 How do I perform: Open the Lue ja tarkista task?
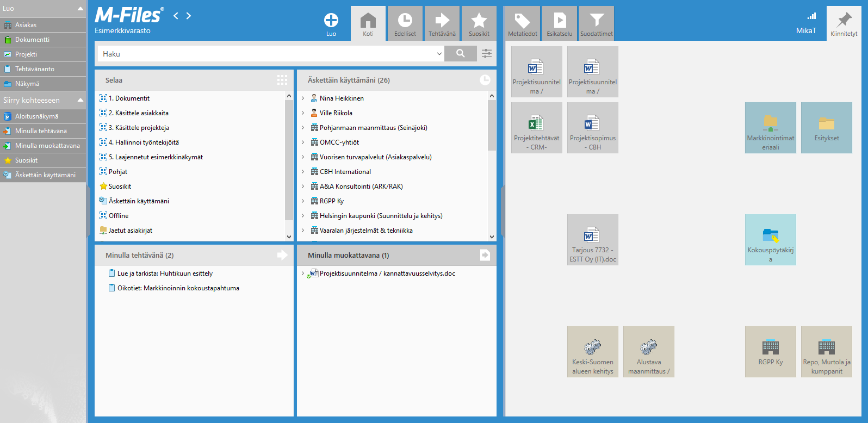point(165,273)
